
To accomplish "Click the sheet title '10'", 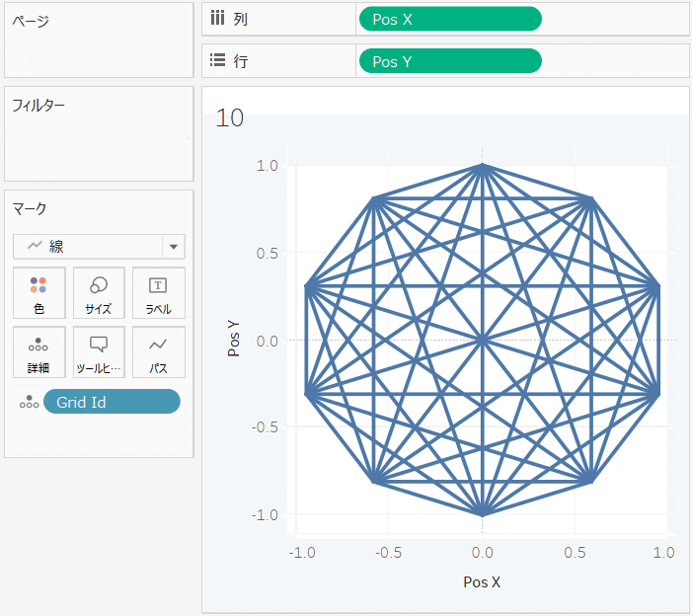I will tap(229, 118).
